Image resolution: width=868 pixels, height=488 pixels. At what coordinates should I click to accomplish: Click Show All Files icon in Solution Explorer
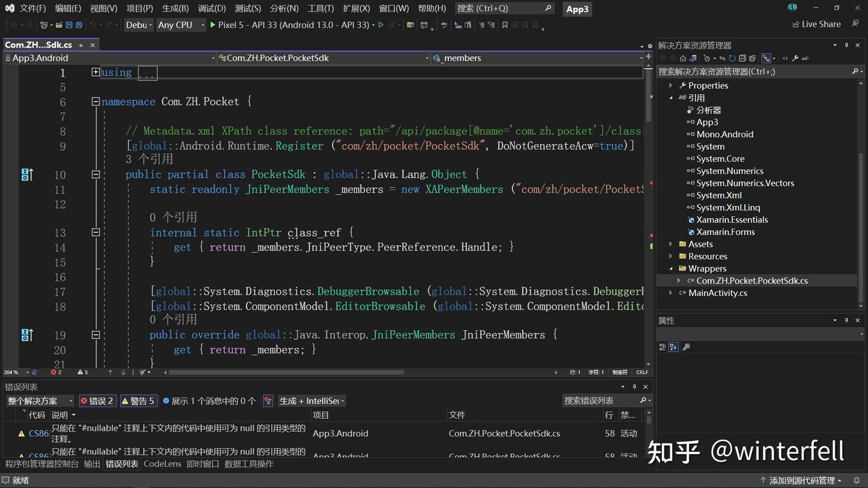pos(752,58)
